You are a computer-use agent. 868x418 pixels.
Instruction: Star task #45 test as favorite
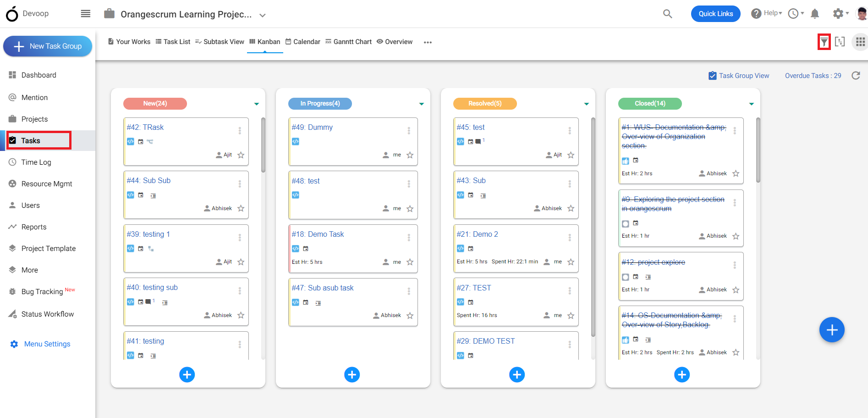coord(571,155)
